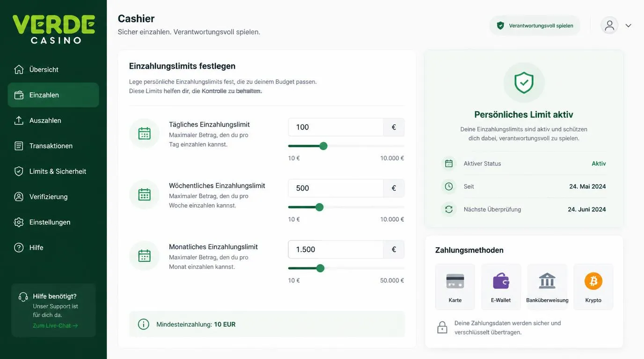The image size is (644, 359).
Task: Click the Auszahlen upload icon
Action: click(19, 121)
